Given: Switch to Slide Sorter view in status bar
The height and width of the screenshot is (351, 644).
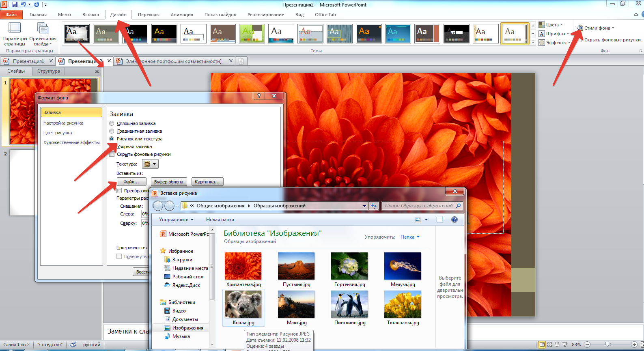Looking at the screenshot, I should (550, 345).
